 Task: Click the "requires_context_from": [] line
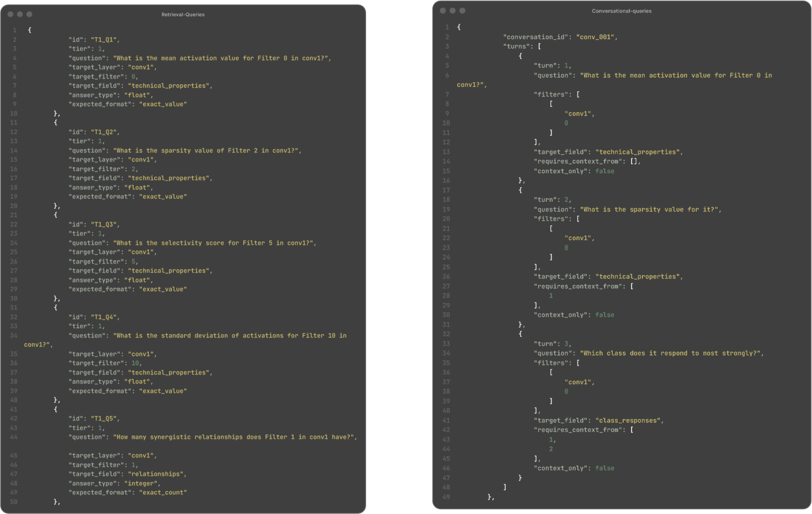coord(587,161)
